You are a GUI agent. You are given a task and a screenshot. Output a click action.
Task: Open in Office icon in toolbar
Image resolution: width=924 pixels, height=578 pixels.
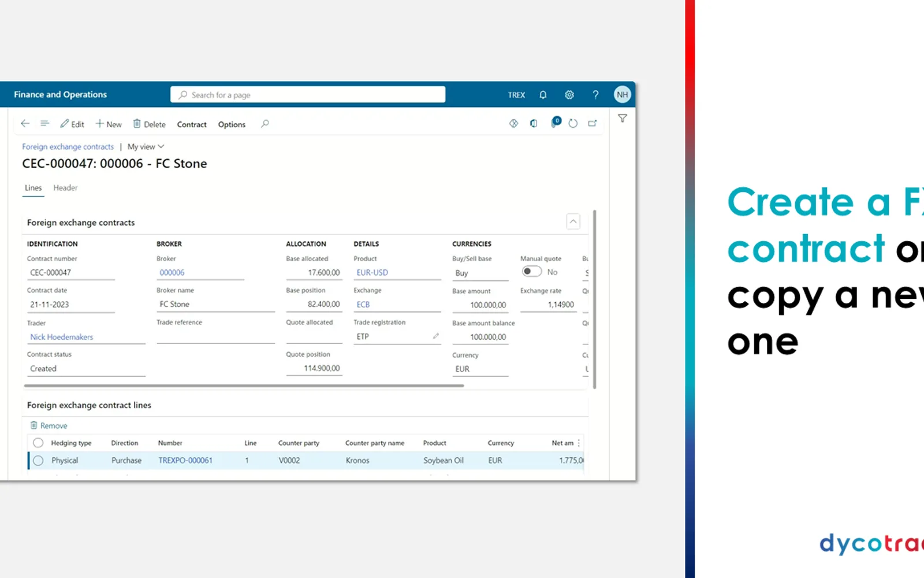(x=534, y=123)
